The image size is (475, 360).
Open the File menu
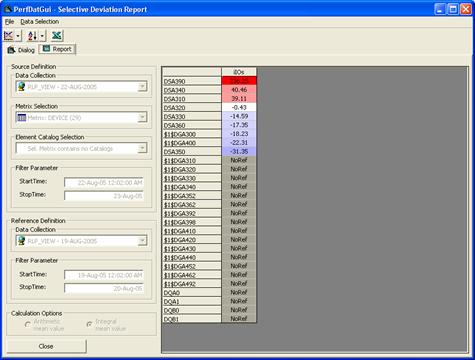tap(9, 22)
